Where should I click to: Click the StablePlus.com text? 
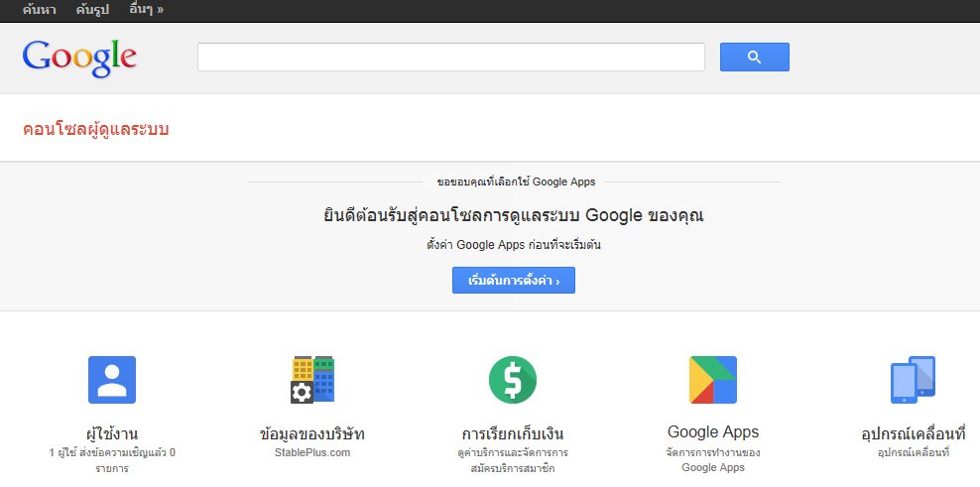click(312, 452)
